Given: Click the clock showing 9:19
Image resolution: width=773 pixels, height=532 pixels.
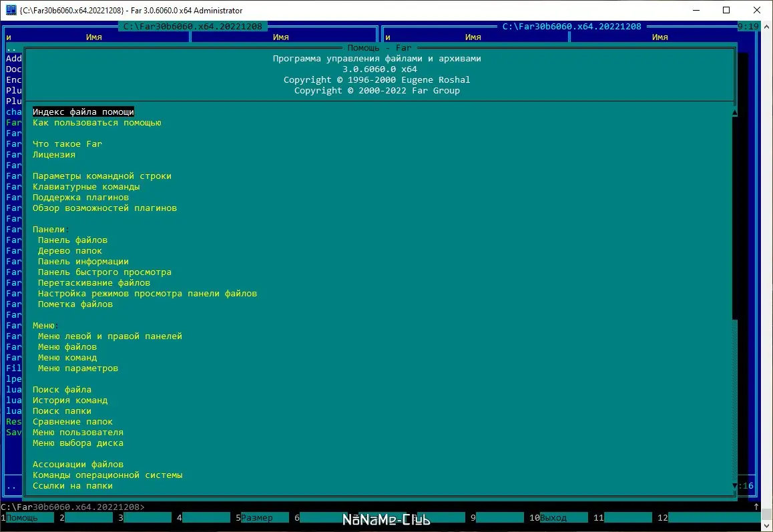Looking at the screenshot, I should click(748, 27).
